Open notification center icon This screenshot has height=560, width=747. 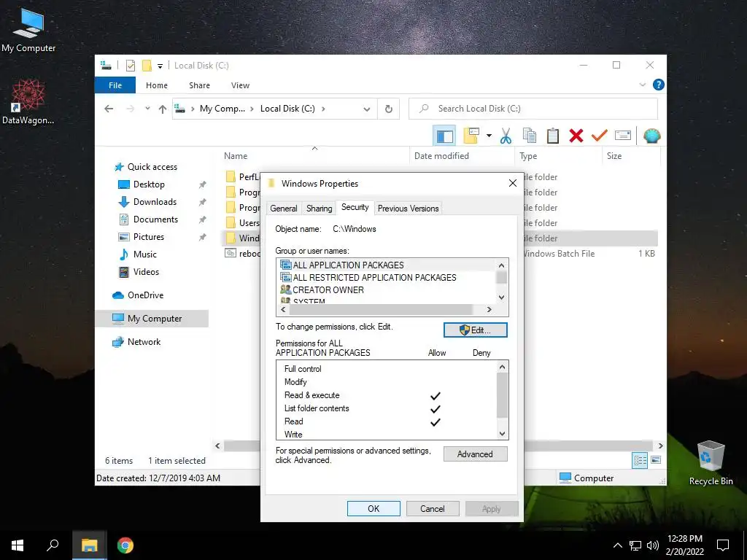pos(723,545)
